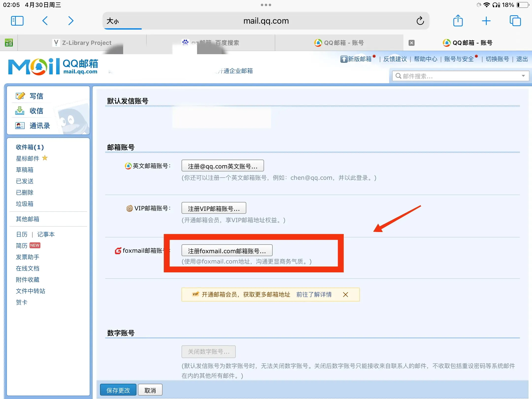Open 附件收藏
The image size is (532, 399).
pyautogui.click(x=28, y=280)
